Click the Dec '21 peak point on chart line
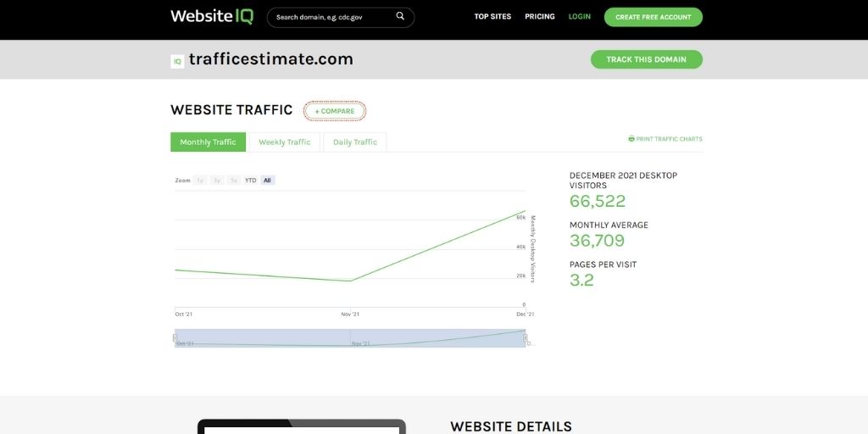Image resolution: width=868 pixels, height=434 pixels. pyautogui.click(x=525, y=211)
